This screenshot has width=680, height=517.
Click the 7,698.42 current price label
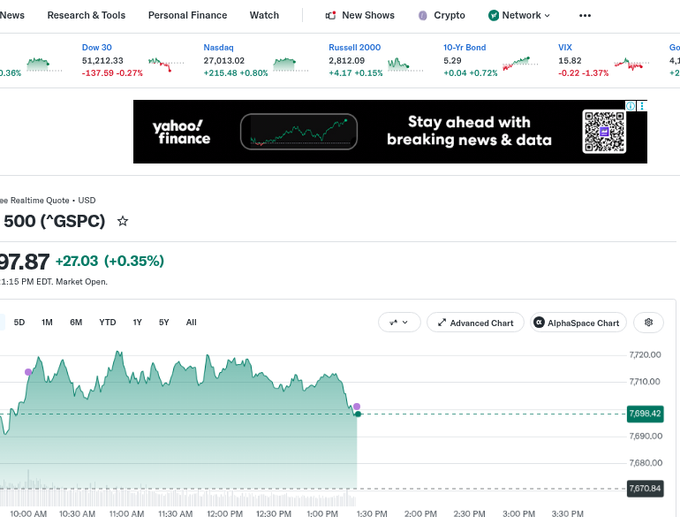tap(645, 413)
